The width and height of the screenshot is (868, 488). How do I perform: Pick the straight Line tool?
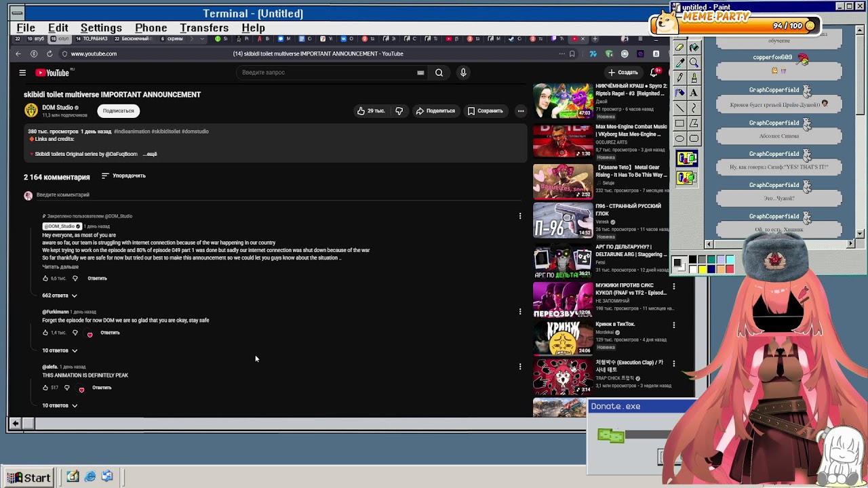679,108
